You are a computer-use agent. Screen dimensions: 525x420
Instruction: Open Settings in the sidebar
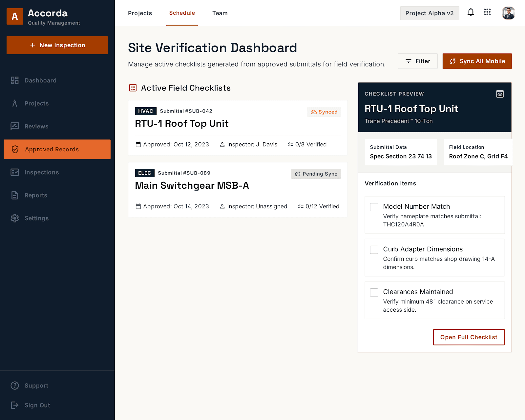click(57, 218)
